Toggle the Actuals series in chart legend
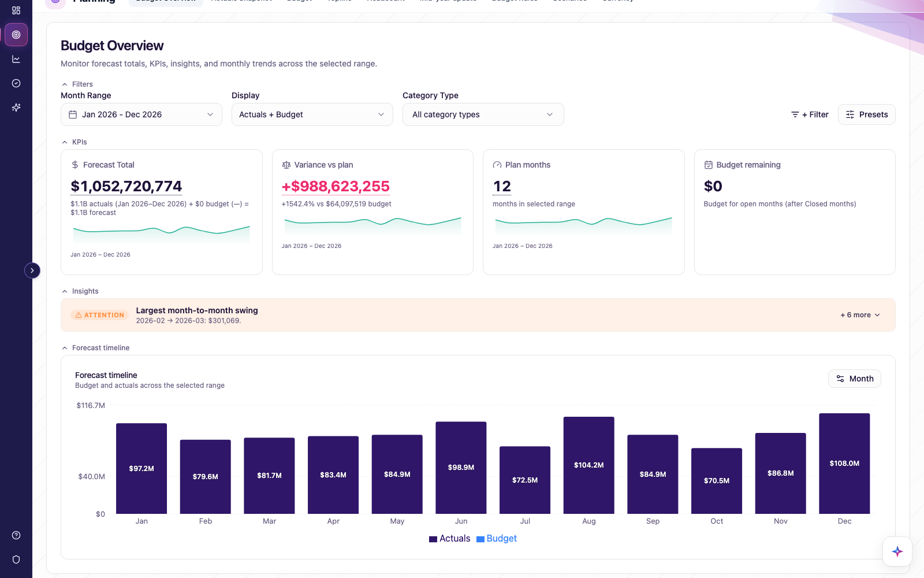 (x=449, y=539)
